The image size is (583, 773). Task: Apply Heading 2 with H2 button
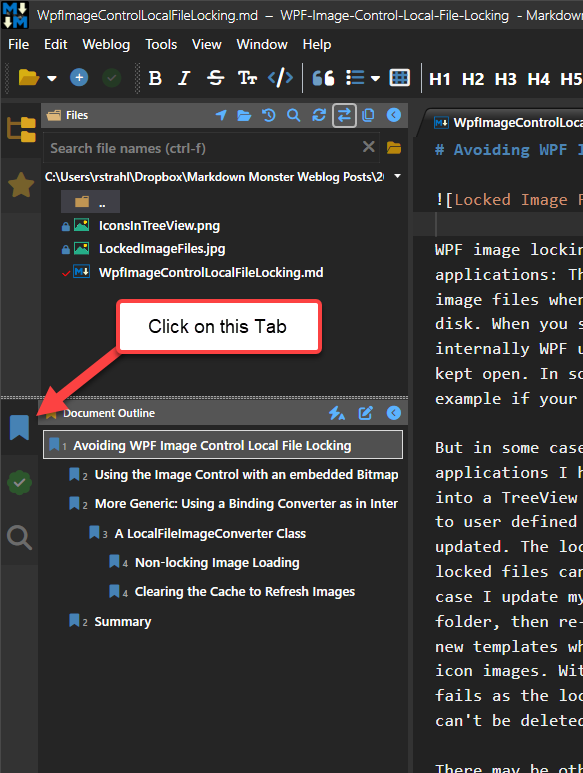(x=473, y=79)
